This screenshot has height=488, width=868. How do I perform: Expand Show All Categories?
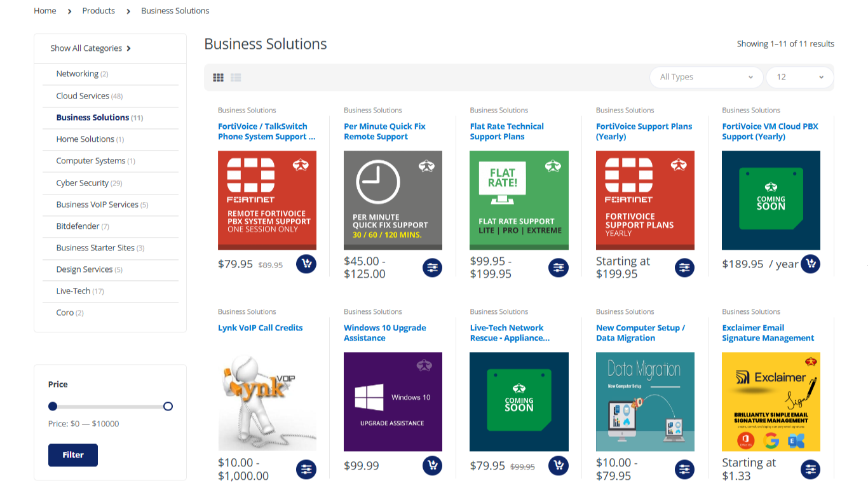point(91,48)
